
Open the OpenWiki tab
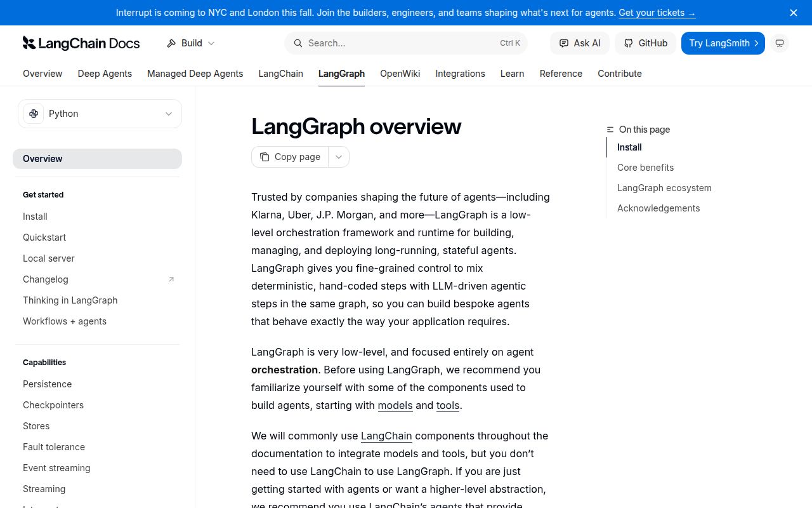(x=400, y=74)
